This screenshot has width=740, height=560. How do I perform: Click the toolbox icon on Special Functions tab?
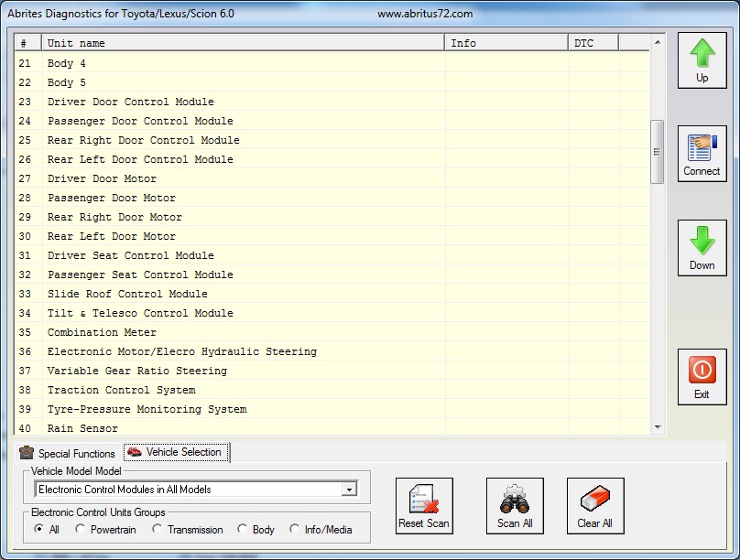pos(27,453)
